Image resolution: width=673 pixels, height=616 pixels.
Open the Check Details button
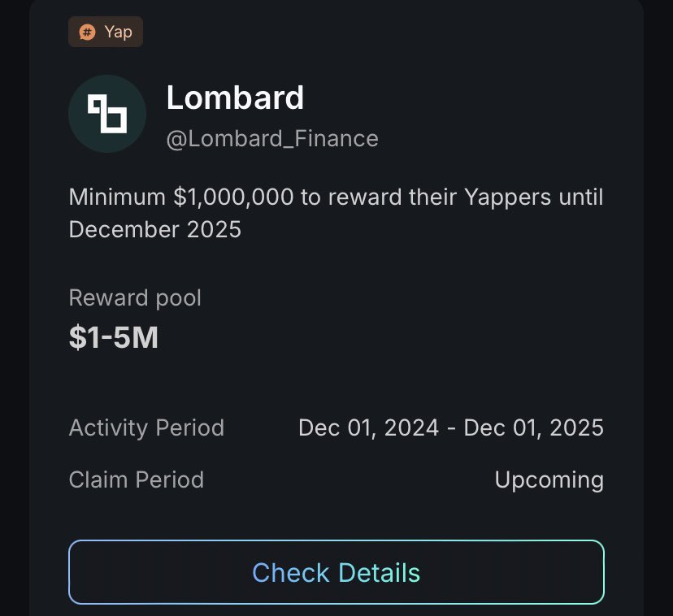336,572
